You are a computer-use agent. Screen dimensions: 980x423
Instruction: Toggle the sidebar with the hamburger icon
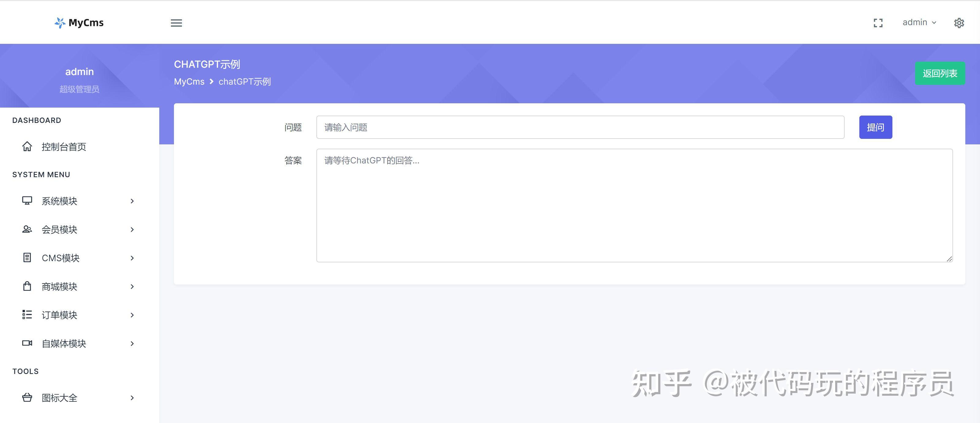point(176,23)
